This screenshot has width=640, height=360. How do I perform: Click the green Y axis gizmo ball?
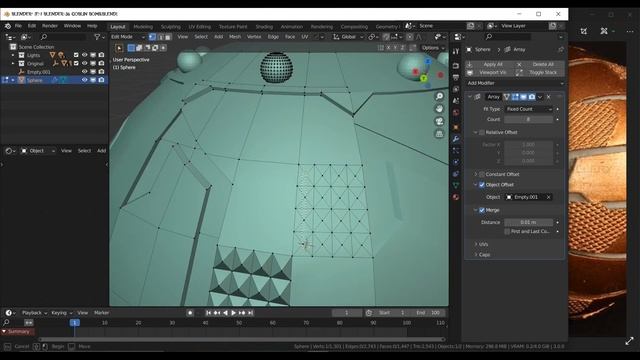click(423, 78)
